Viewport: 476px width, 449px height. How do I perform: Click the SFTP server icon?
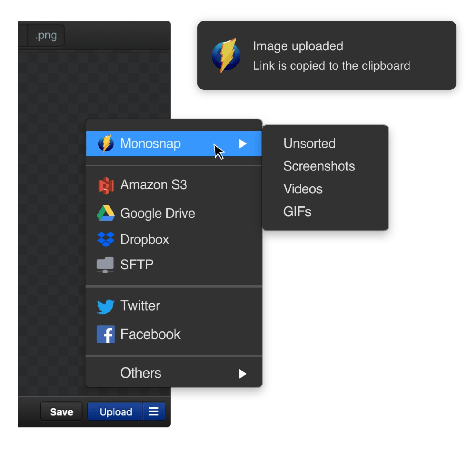pyautogui.click(x=106, y=264)
